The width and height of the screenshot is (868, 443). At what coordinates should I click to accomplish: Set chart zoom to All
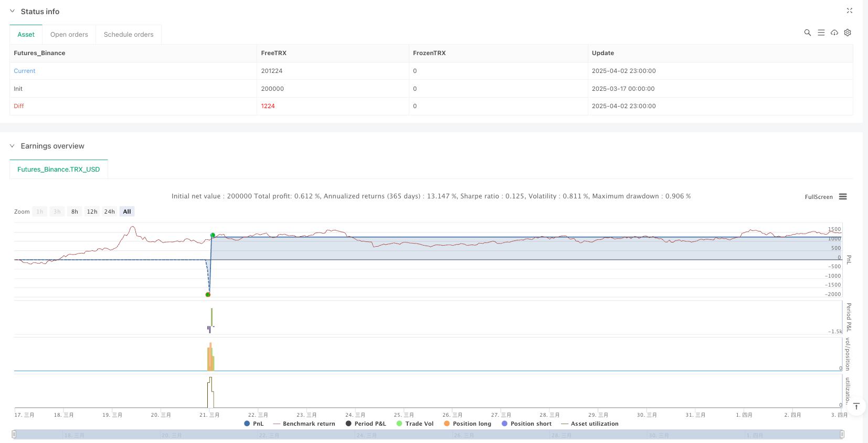click(x=127, y=212)
